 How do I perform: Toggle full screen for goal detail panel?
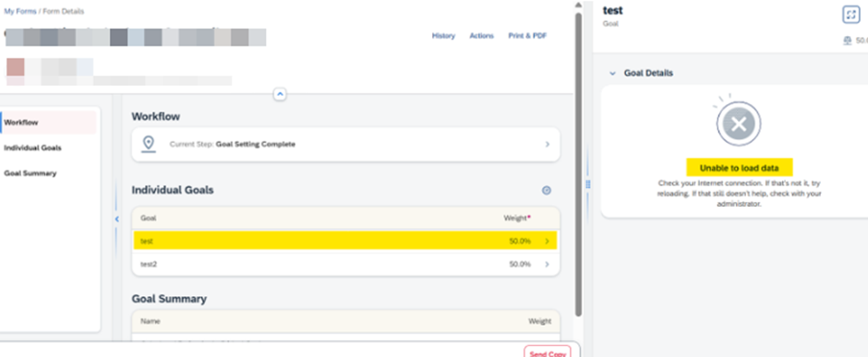click(850, 15)
